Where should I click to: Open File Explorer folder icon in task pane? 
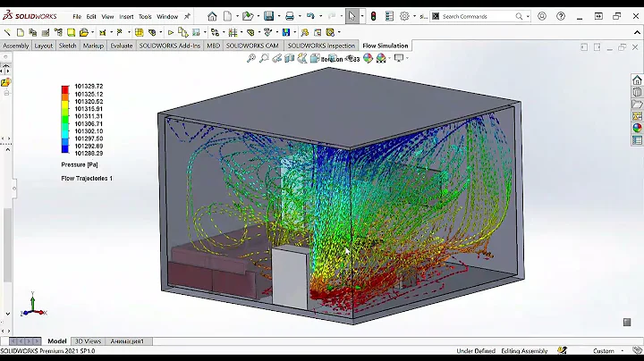pos(637,105)
